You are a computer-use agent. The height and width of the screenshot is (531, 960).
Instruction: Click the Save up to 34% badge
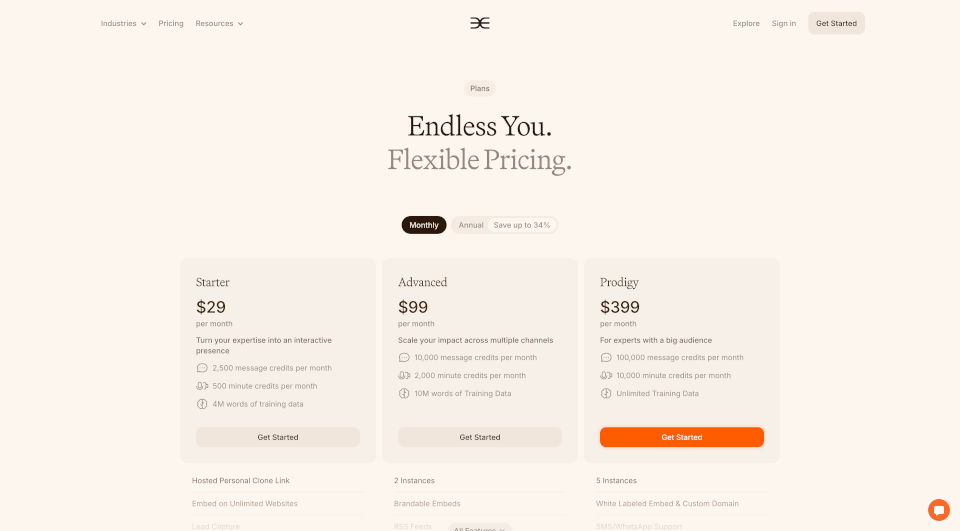point(522,225)
